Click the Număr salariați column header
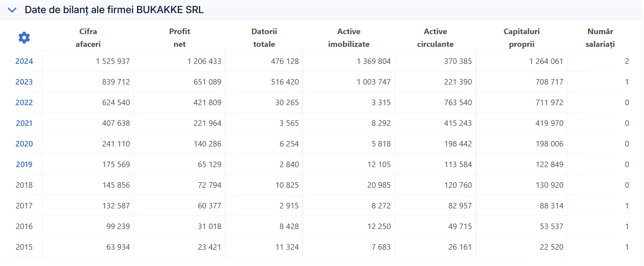Viewport: 644px width, 266px height. [x=600, y=38]
